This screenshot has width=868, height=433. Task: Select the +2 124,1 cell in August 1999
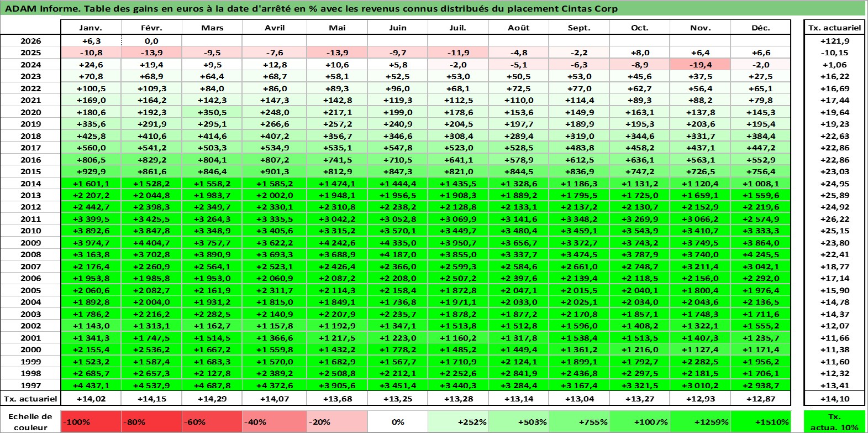[x=519, y=362]
